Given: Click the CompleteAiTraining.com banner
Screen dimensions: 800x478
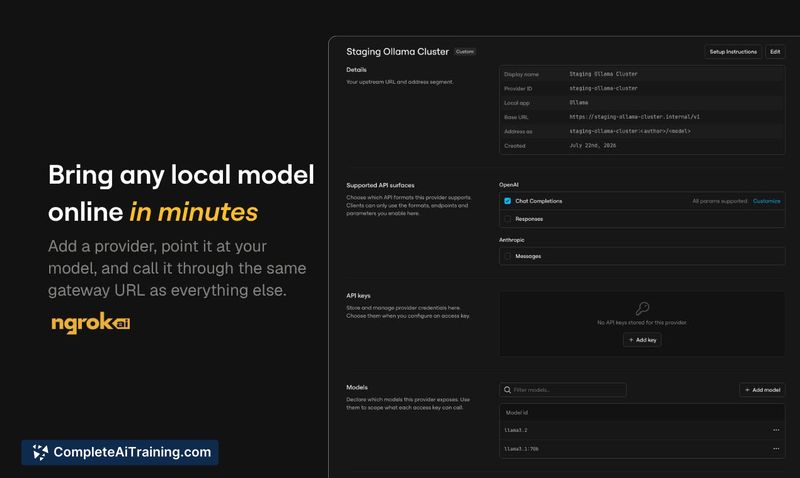Looking at the screenshot, I should (120, 452).
